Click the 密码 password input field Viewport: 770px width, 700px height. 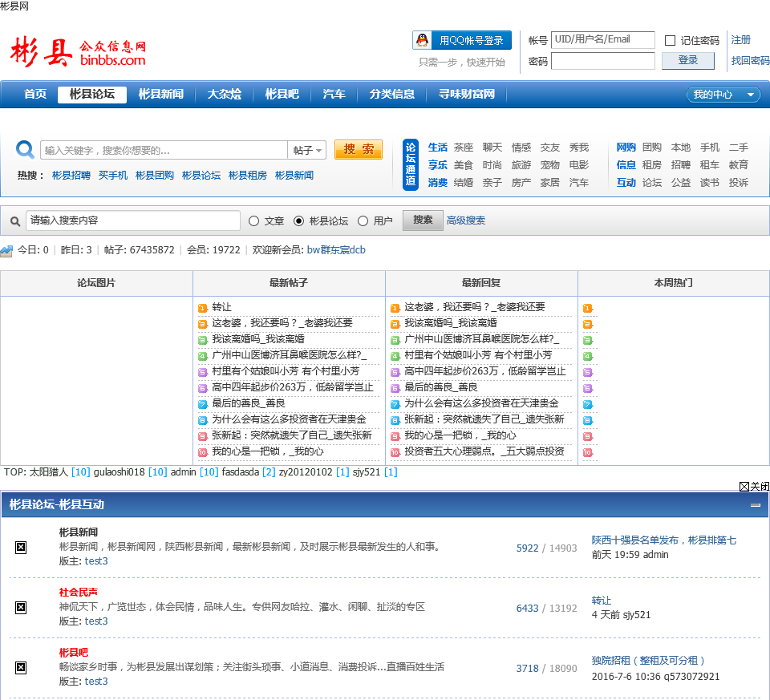(603, 62)
